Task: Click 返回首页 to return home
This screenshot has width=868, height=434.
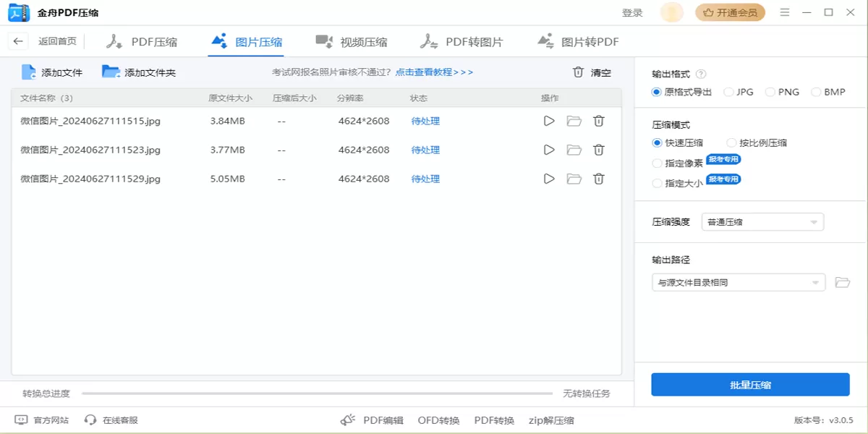Action: pos(57,41)
